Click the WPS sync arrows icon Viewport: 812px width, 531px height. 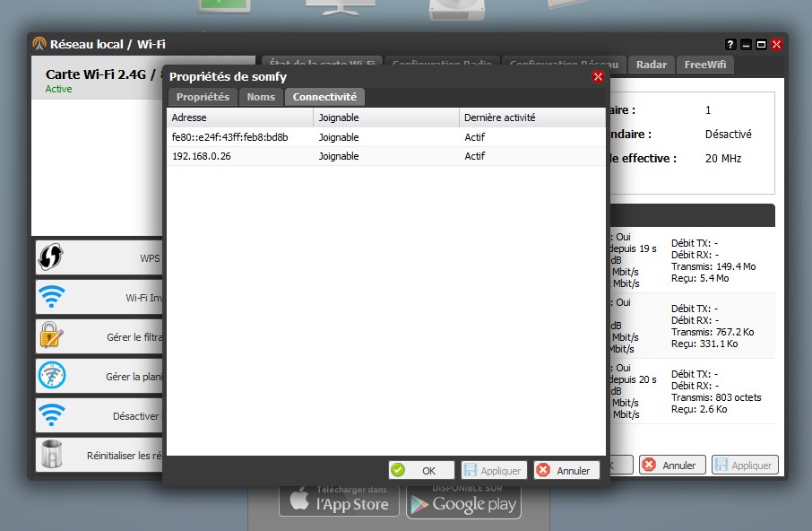pos(51,257)
